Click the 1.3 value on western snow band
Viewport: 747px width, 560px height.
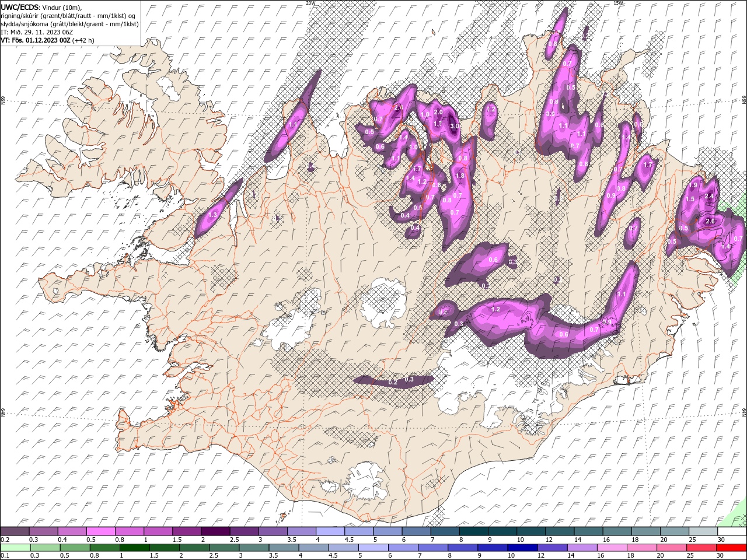[x=212, y=215]
